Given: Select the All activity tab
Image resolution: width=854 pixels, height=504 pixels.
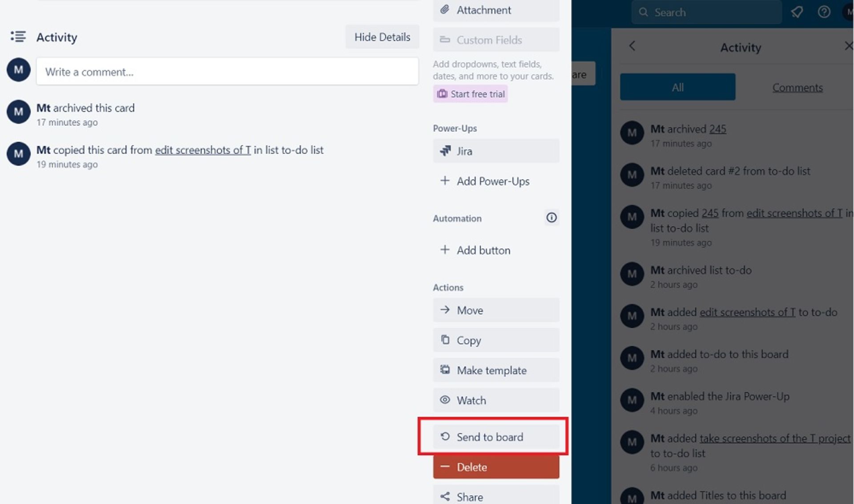Looking at the screenshot, I should (x=677, y=87).
